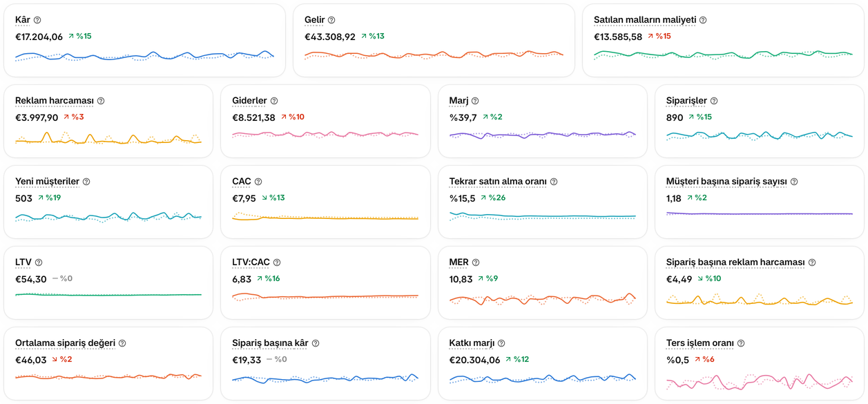Viewport: 868px width, 404px height.
Task: Click the Yeni müşteriler info icon
Action: click(x=86, y=182)
